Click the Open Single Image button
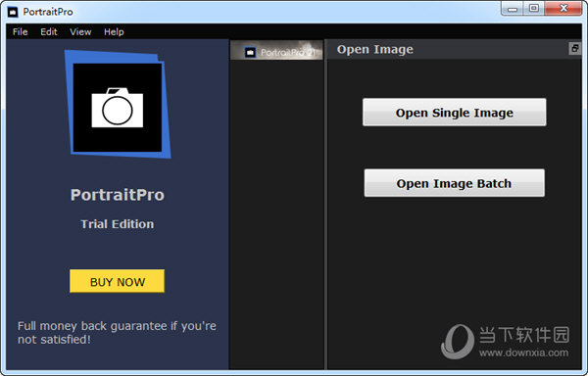Viewport: 588px width, 376px height. 454,113
